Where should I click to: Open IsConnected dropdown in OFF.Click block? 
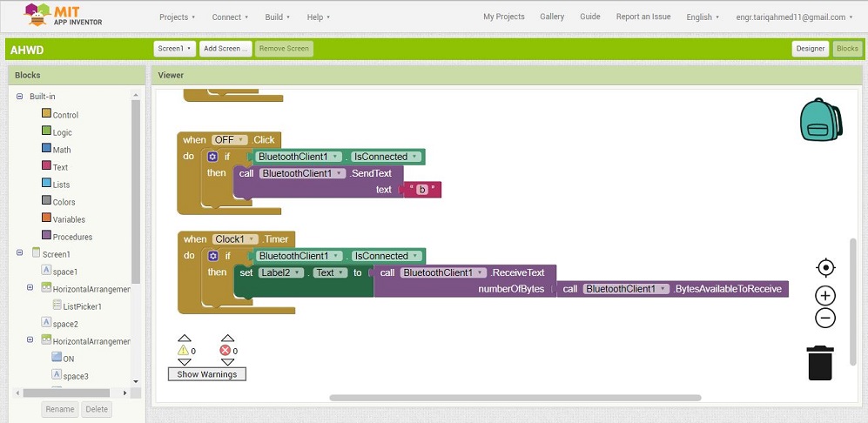click(386, 157)
